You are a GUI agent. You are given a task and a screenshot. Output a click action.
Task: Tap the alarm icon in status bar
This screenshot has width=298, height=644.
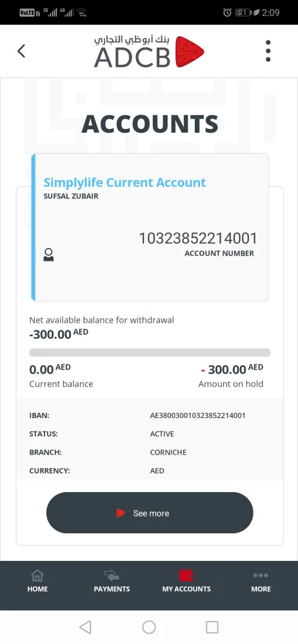[227, 12]
